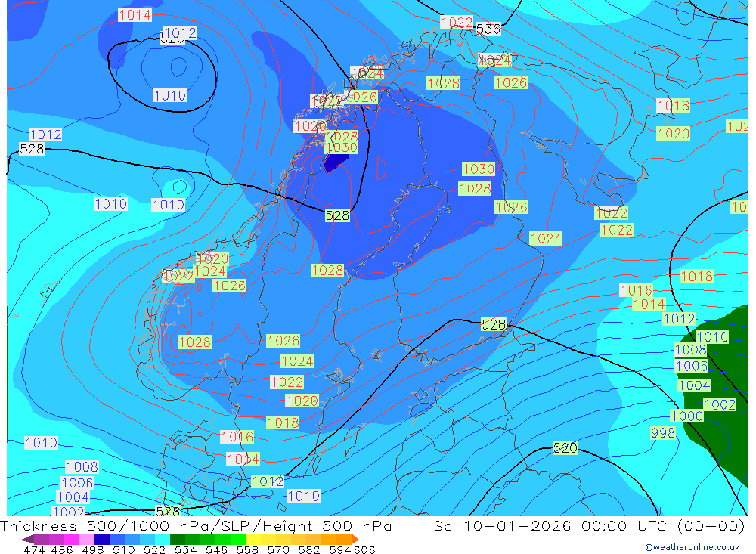
Task: Select the legend value '594'
Action: pyautogui.click(x=340, y=549)
